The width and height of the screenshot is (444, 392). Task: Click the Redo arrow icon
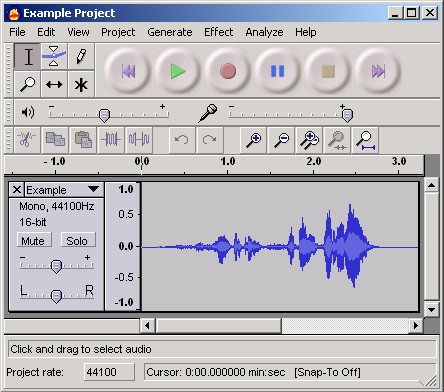pos(210,140)
